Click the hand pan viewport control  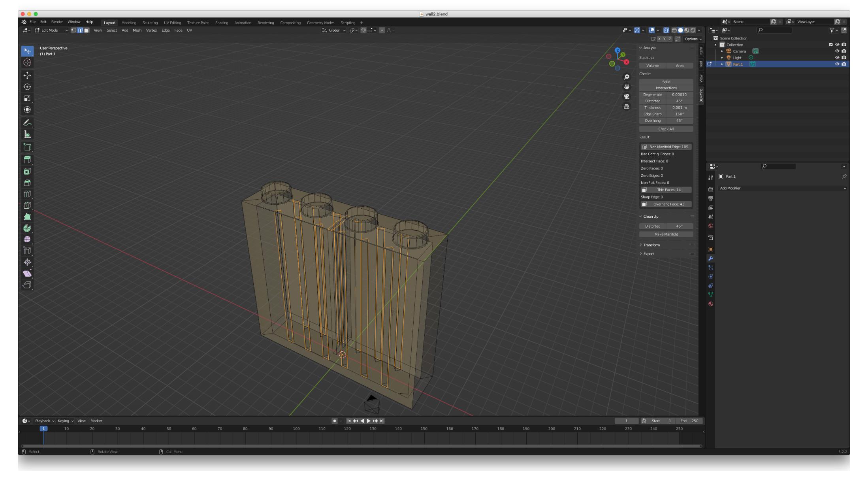tap(627, 87)
